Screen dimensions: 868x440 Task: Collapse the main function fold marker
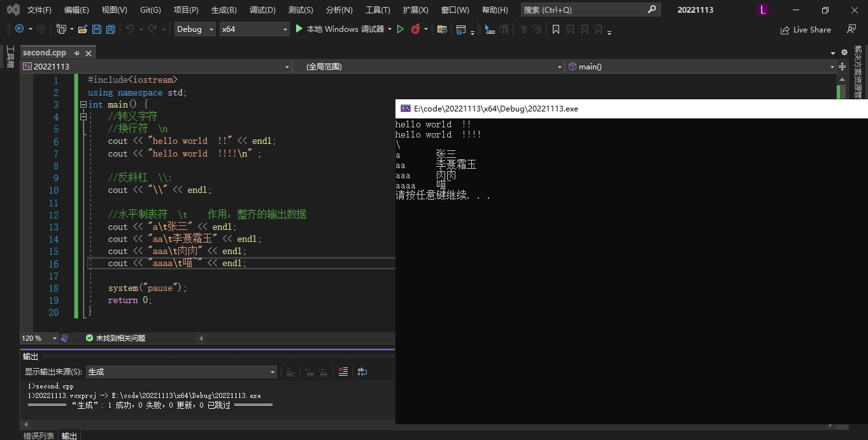pyautogui.click(x=83, y=104)
